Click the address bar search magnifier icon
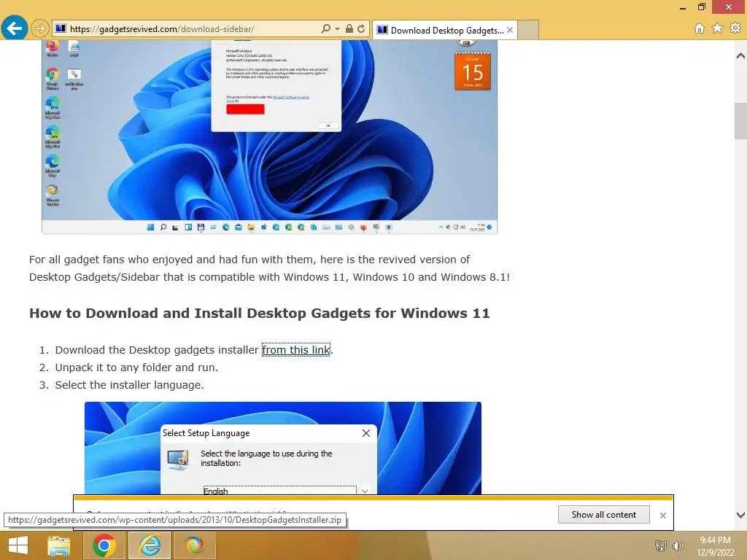Viewport: 747px width, 560px height. (325, 28)
